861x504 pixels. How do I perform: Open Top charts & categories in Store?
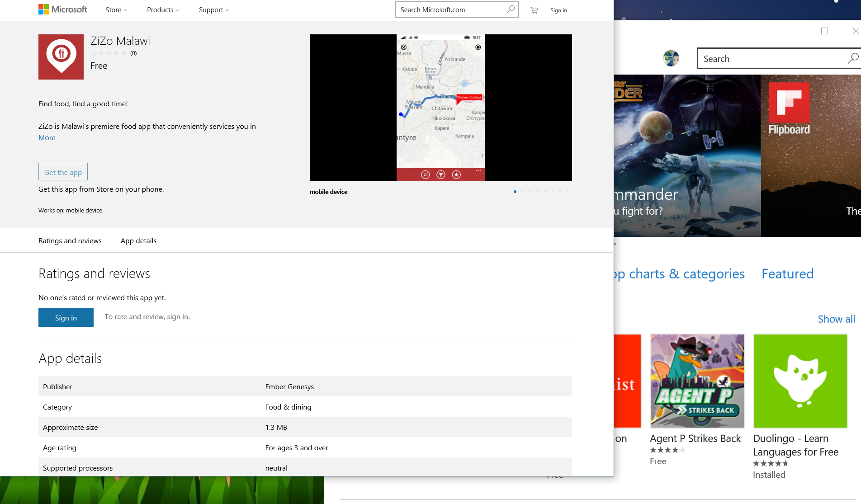pyautogui.click(x=680, y=274)
